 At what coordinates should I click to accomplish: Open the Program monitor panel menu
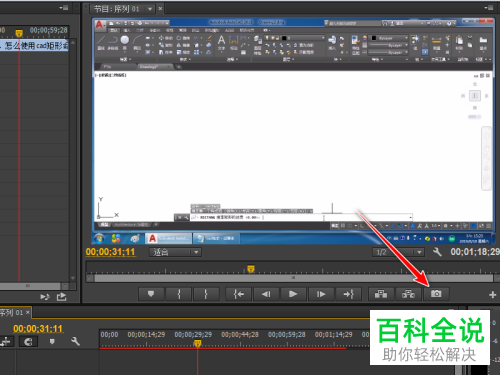pos(489,7)
